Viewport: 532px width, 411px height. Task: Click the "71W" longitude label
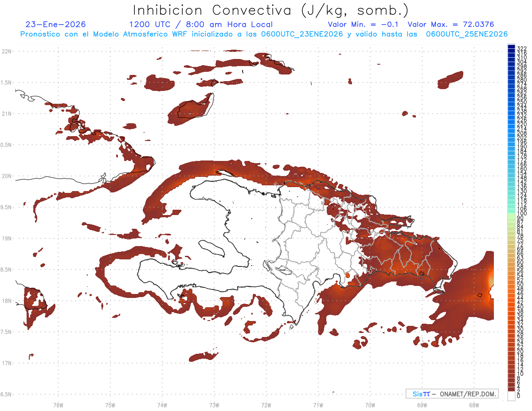tap(318, 405)
